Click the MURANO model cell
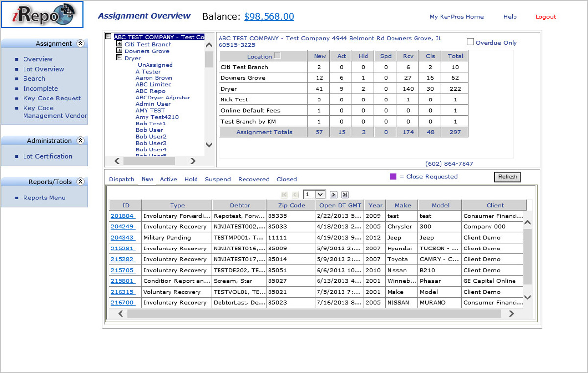This screenshot has width=588, height=373. 440,302
